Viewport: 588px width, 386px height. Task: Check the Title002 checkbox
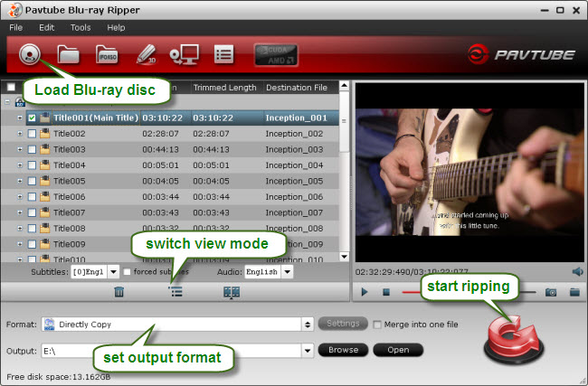[32, 134]
